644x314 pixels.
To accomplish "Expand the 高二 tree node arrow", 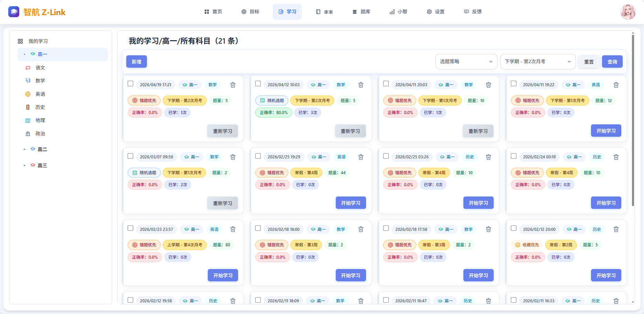I will (24, 149).
